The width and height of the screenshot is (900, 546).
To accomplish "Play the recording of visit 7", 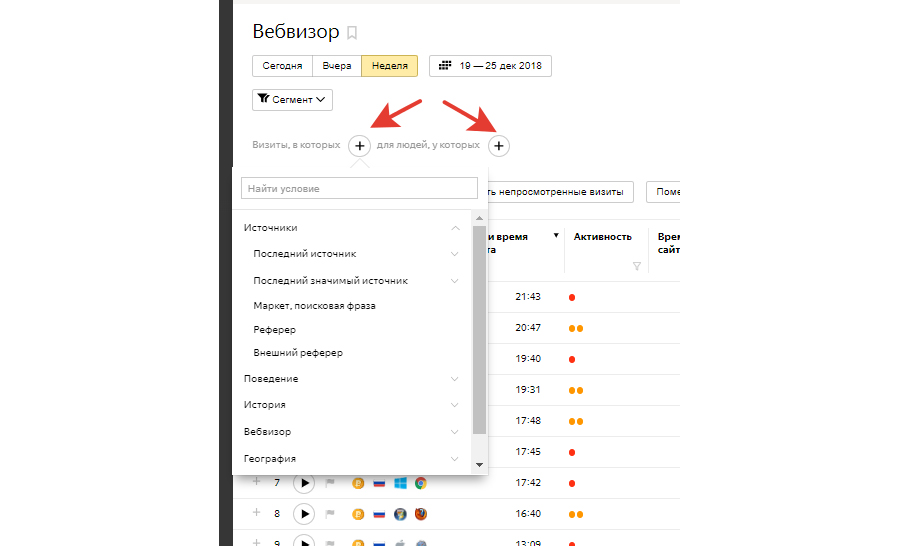I will pyautogui.click(x=304, y=484).
